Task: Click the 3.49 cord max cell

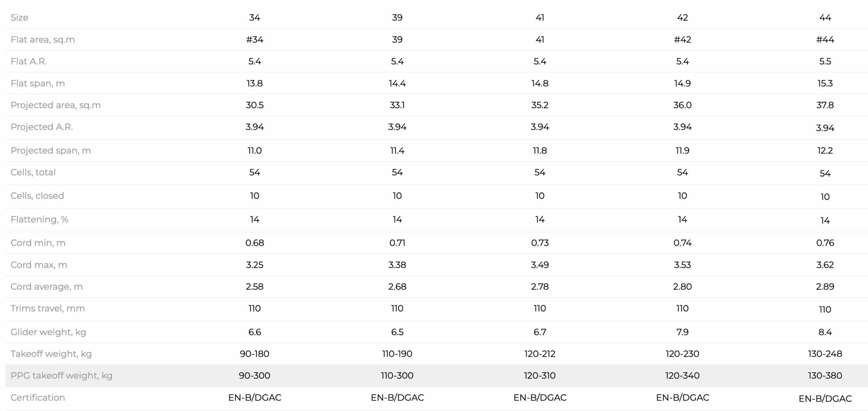Action: click(x=540, y=265)
